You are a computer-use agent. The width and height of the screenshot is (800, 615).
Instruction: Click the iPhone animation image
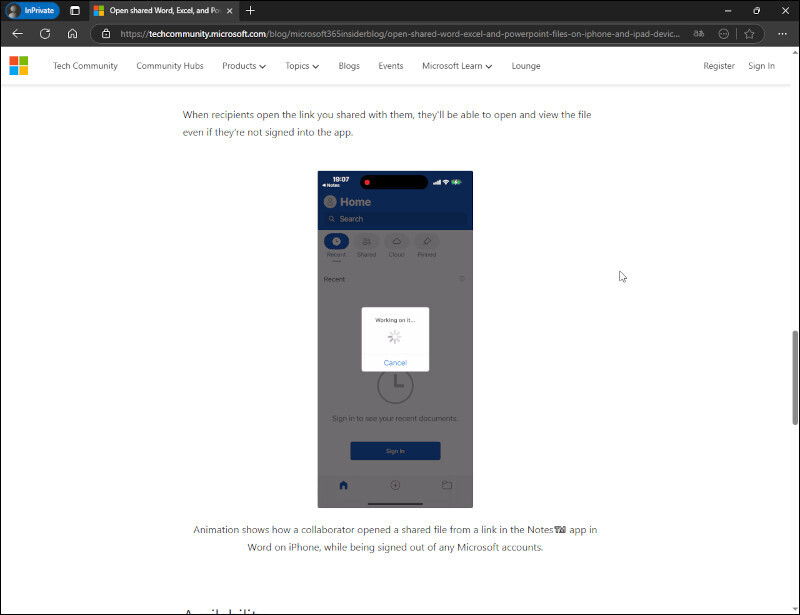coord(395,339)
